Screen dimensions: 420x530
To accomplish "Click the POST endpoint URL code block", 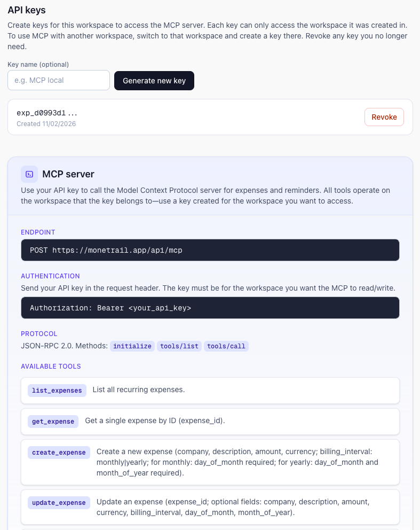I will click(210, 250).
